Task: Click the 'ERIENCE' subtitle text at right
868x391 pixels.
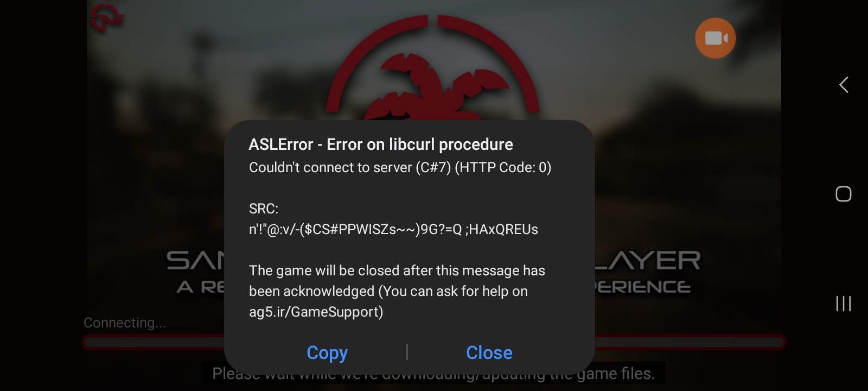Action: (643, 287)
